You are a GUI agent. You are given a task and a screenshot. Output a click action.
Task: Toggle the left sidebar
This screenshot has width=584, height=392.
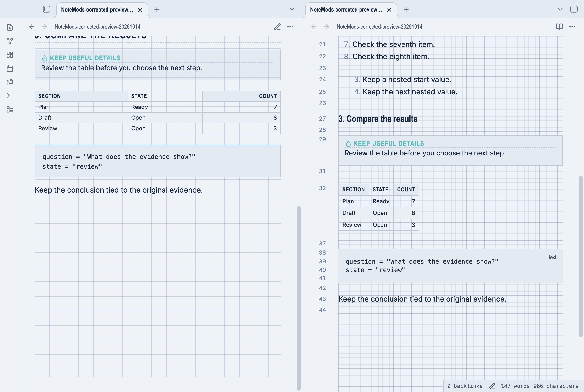(47, 9)
